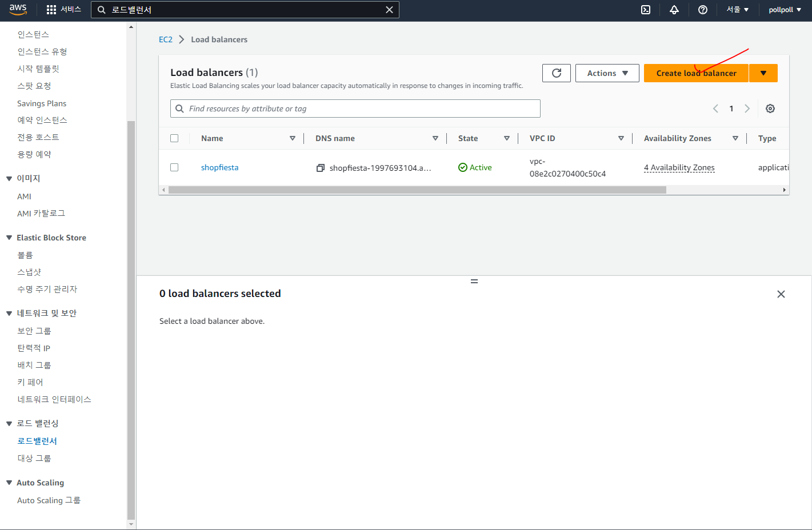Collapse the 로드 밸런싱 section
Screen dimensions: 812x530
(x=9, y=424)
